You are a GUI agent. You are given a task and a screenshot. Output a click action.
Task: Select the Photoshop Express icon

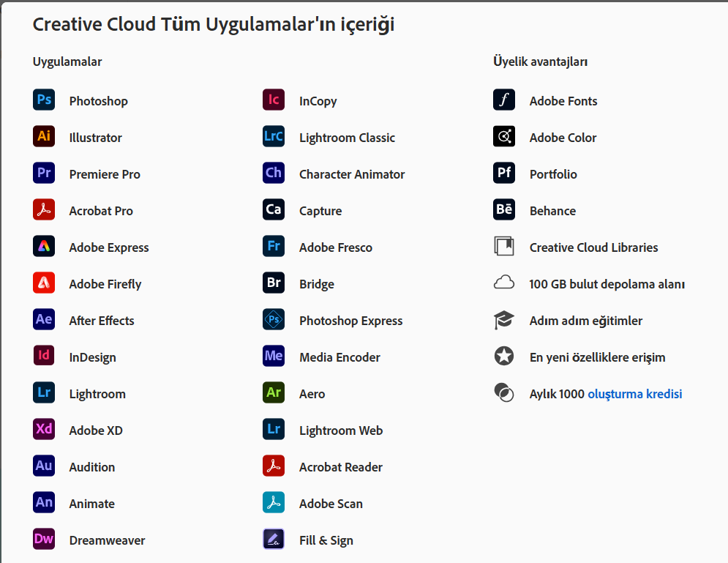(x=274, y=319)
